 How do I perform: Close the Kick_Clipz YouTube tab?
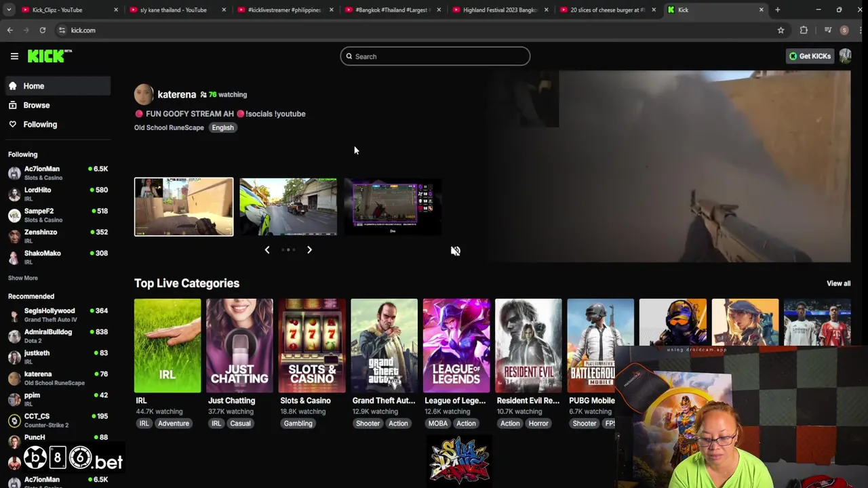point(116,9)
